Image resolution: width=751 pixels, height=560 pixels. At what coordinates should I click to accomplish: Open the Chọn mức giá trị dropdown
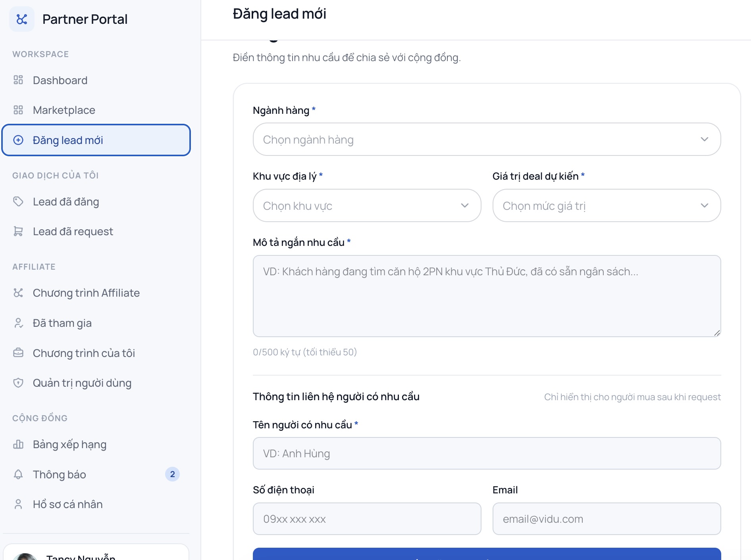pos(607,205)
